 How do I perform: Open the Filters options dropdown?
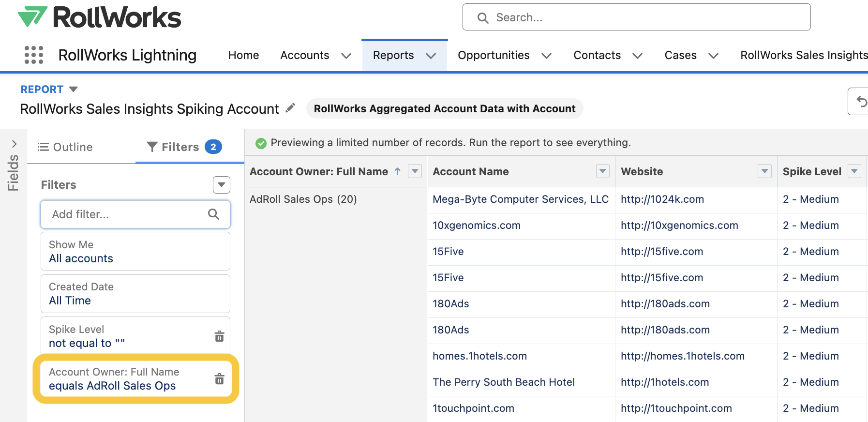click(x=222, y=184)
